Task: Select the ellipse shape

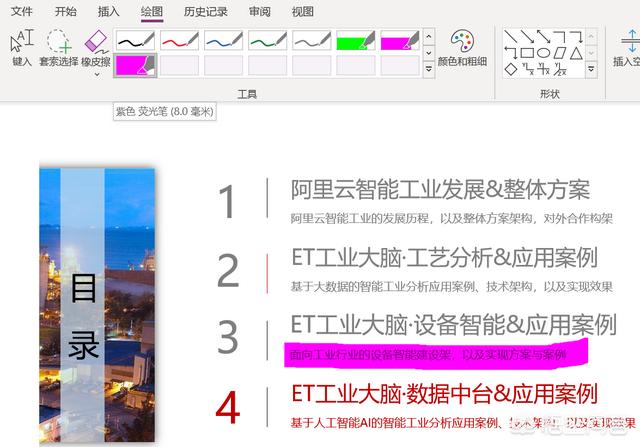Action: 543,53
